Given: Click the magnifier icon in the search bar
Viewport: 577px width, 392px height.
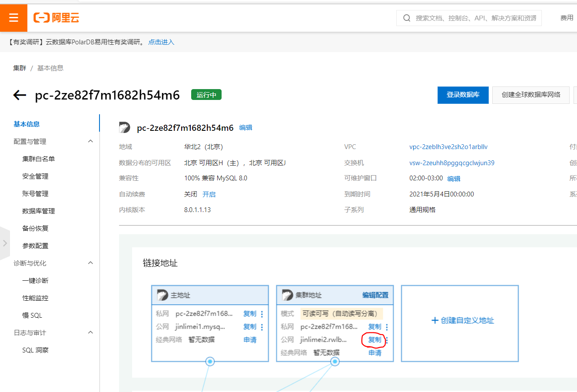Looking at the screenshot, I should [x=407, y=18].
